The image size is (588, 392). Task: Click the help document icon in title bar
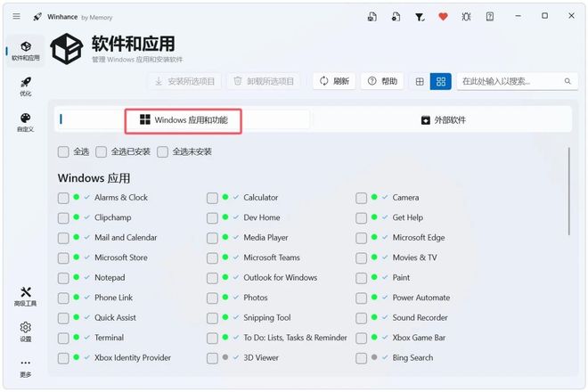490,17
